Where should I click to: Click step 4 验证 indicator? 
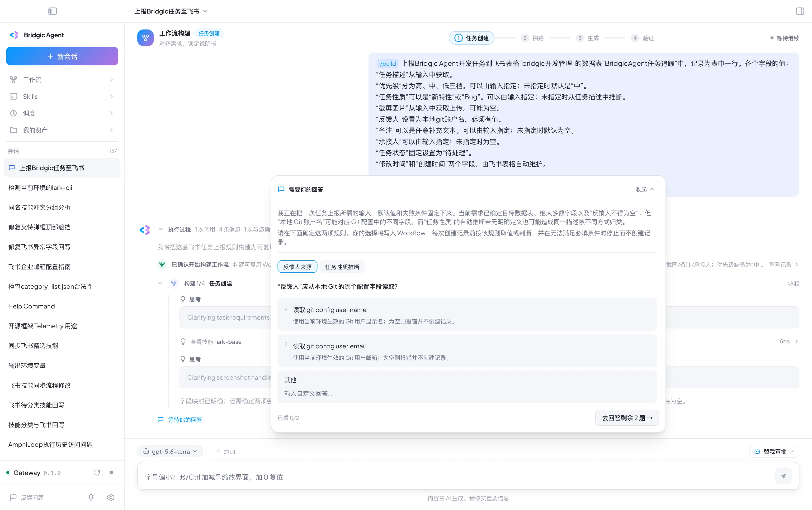pos(642,38)
